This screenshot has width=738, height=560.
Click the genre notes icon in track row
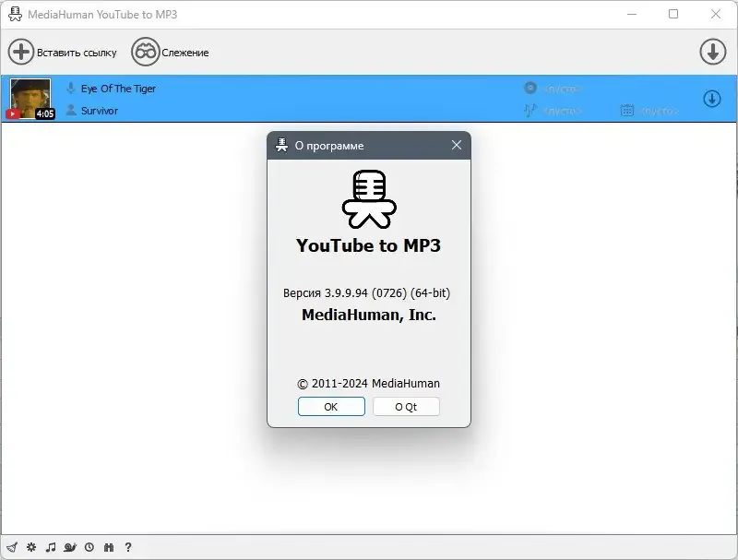[x=530, y=110]
